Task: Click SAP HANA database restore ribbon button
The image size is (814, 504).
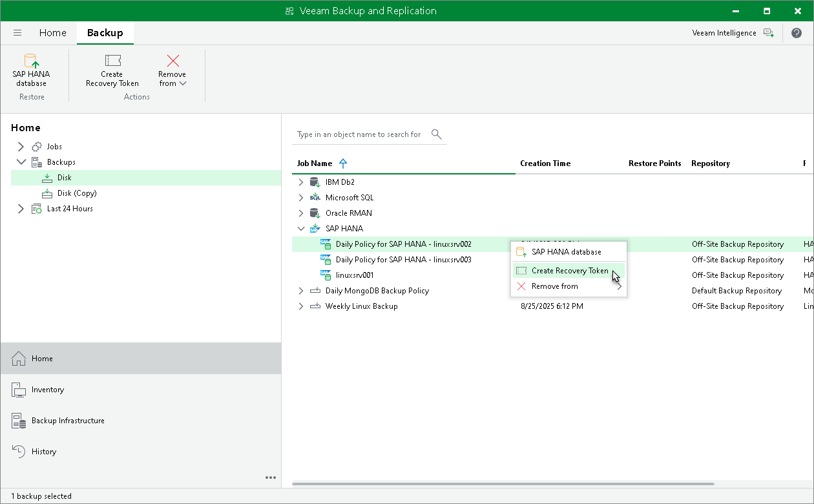Action: [31, 70]
